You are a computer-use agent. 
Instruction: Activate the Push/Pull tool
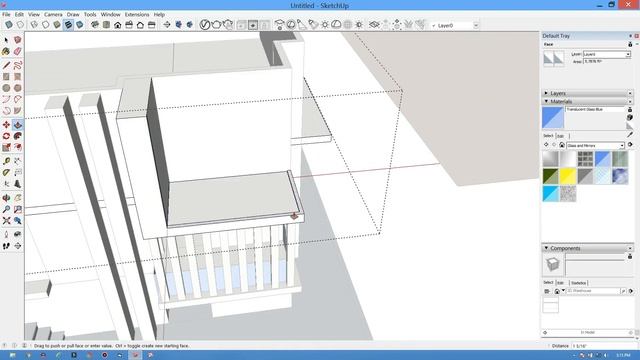pyautogui.click(x=18, y=124)
